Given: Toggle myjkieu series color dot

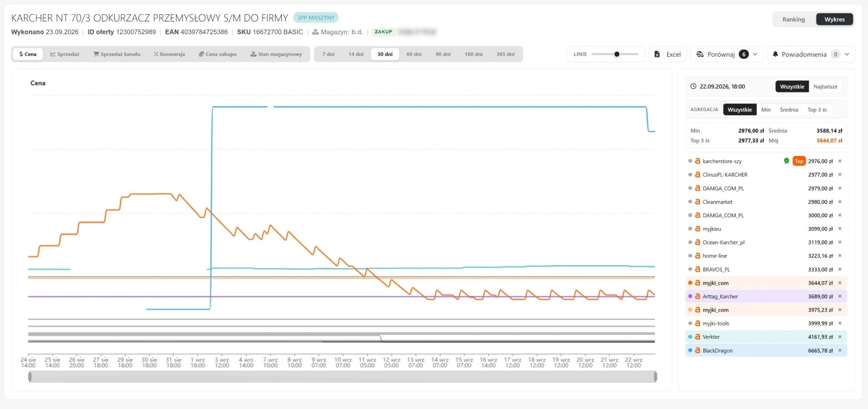Looking at the screenshot, I should point(690,229).
